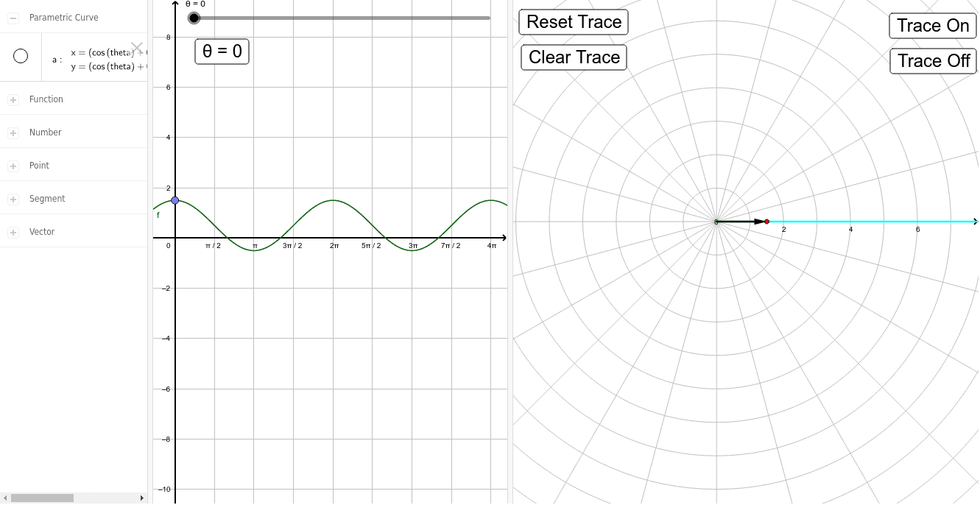
Task: Click the Reset Trace button
Action: (574, 22)
